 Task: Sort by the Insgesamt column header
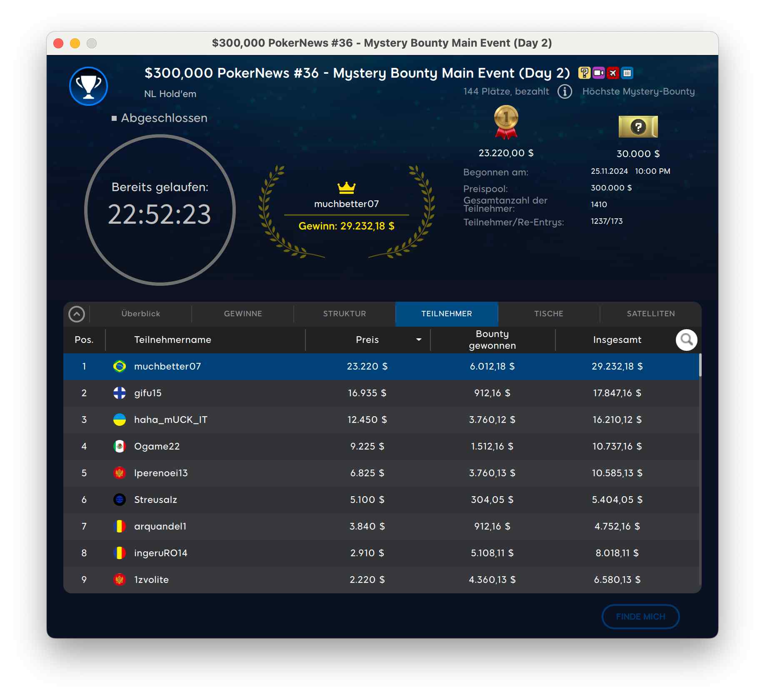point(617,340)
